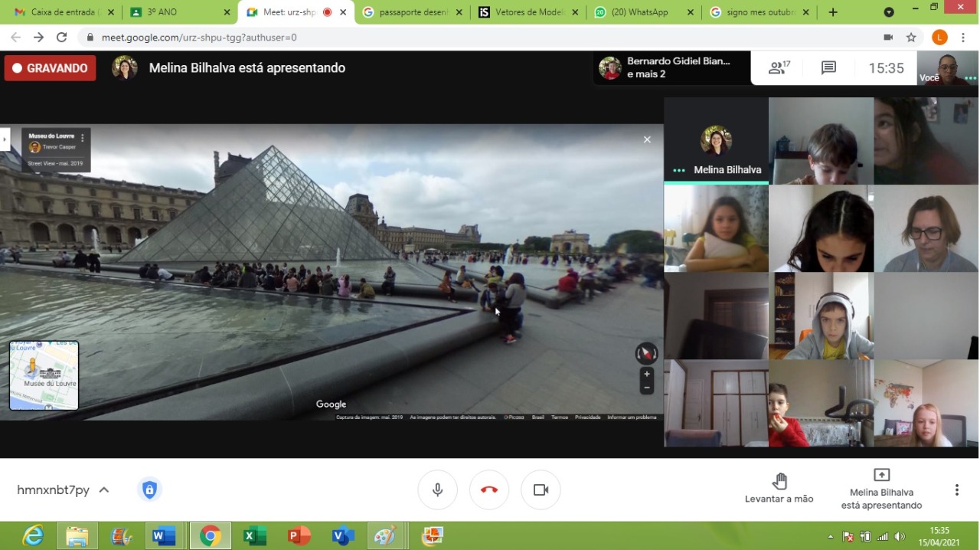Open the Musée du Louvre minimap thumbnail
Screen dimensions: 980x550
pyautogui.click(x=44, y=375)
